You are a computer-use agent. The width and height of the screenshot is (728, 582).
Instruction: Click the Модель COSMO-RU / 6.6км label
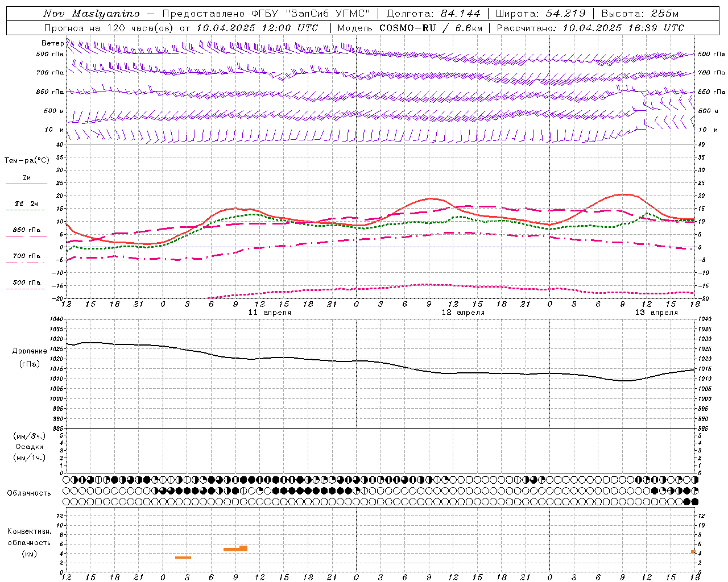[x=410, y=28]
